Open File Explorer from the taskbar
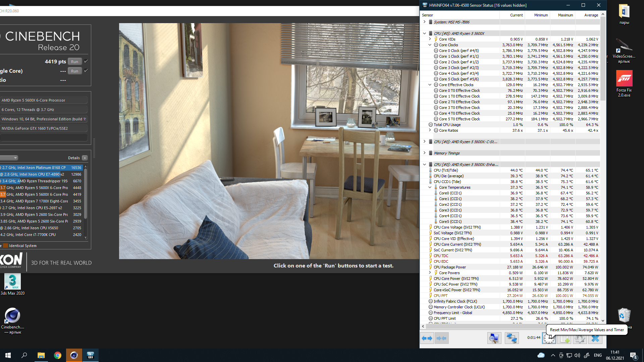This screenshot has height=362, width=644. click(x=41, y=355)
